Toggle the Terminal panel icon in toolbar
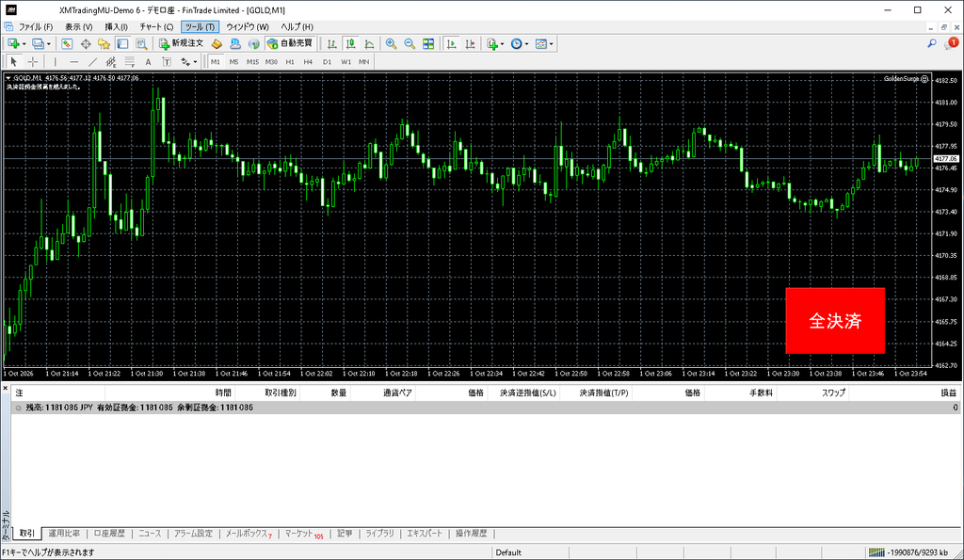 [123, 43]
